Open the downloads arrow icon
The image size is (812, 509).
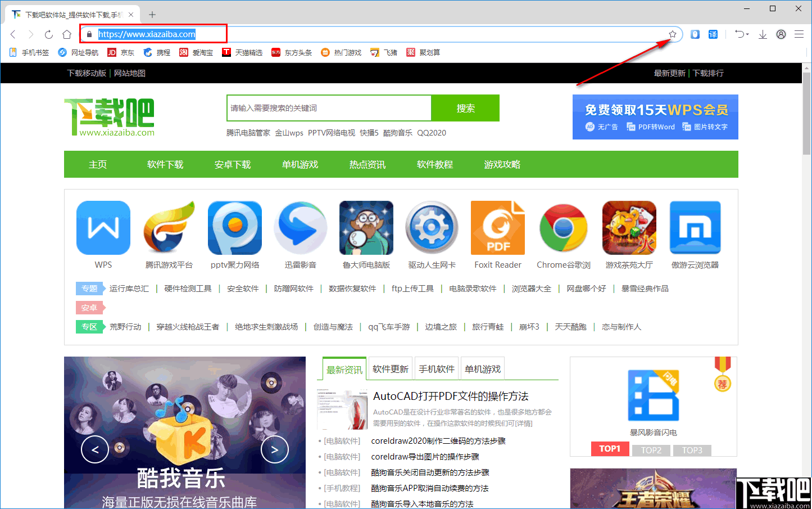point(763,34)
